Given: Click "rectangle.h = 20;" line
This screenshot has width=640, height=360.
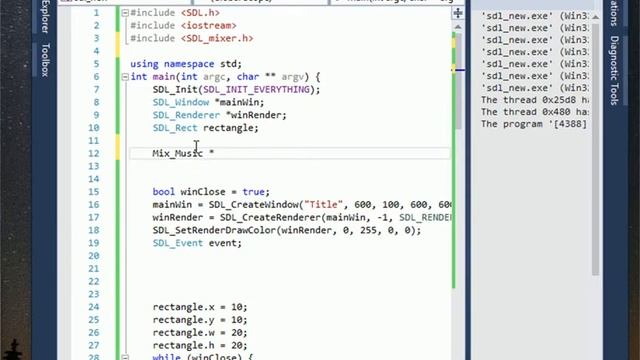Looking at the screenshot, I should point(200,345).
